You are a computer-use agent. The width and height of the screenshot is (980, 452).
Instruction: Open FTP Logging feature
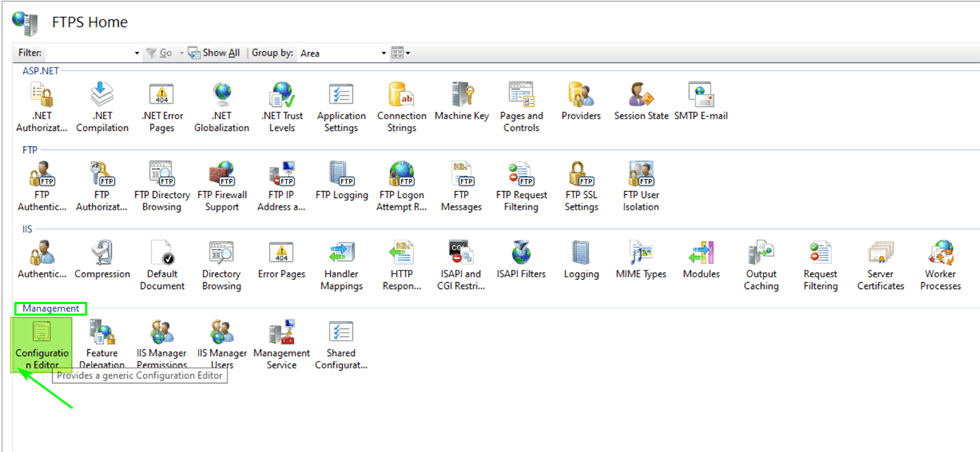click(341, 181)
